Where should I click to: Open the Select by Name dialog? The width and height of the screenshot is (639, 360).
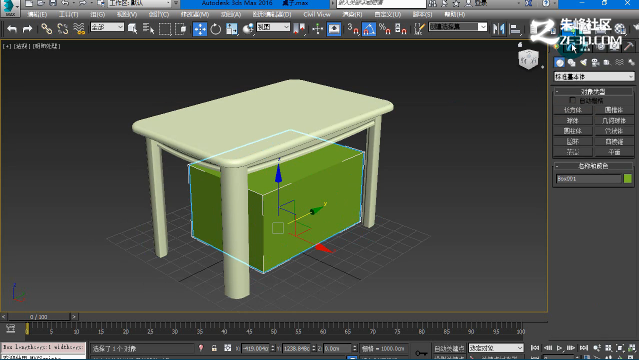tap(148, 29)
